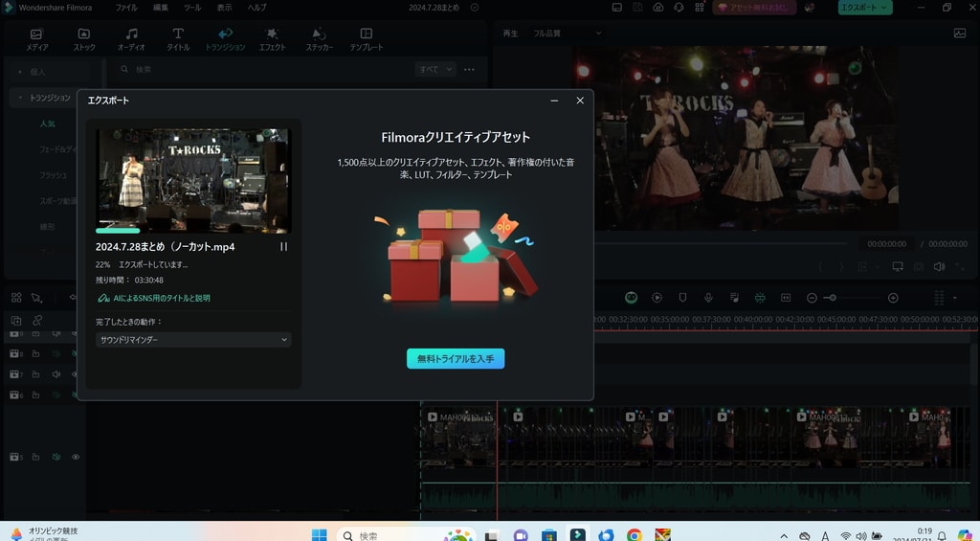The height and width of the screenshot is (541, 980).
Task: Open the preview volume speaker icon
Action: pos(939,266)
